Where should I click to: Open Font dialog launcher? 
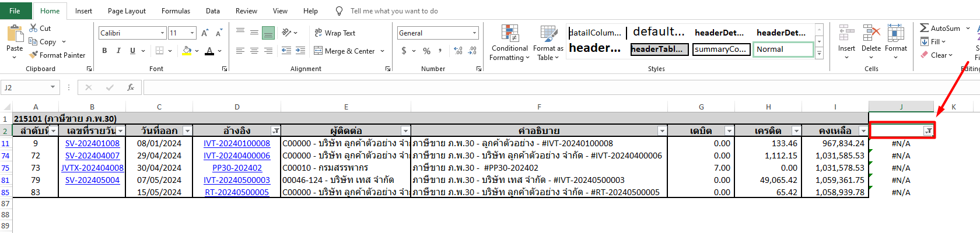tap(225, 69)
